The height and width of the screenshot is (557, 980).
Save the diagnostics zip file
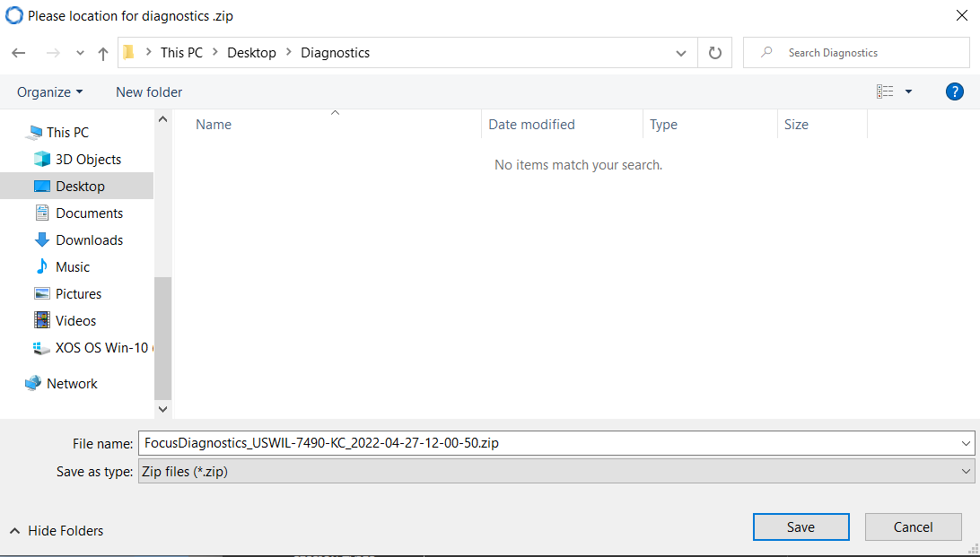click(x=801, y=527)
